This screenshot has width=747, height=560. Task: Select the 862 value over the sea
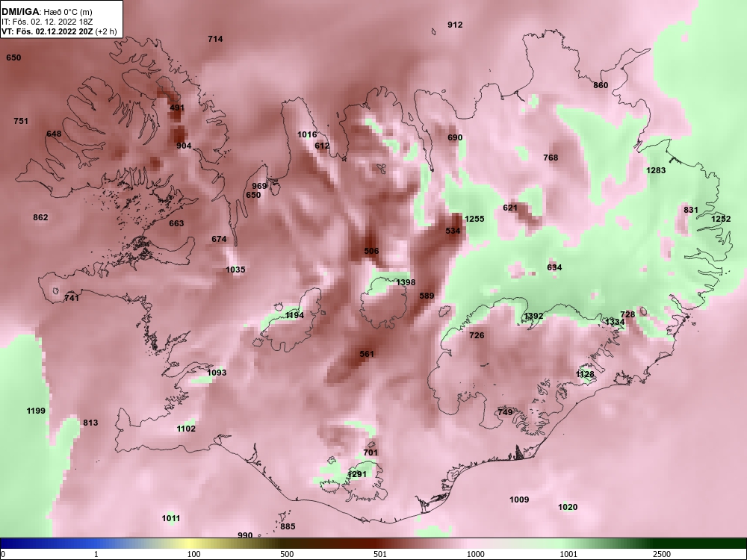click(40, 217)
